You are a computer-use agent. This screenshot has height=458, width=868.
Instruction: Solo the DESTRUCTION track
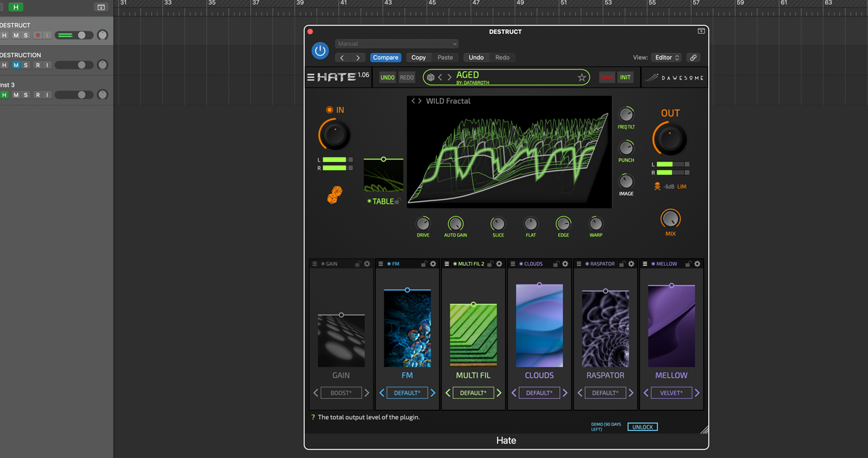click(x=26, y=65)
